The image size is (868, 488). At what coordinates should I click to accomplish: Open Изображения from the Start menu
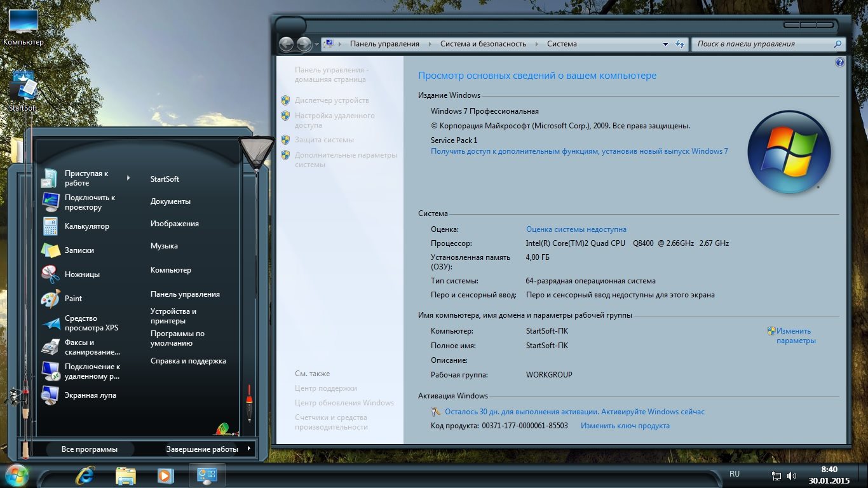(x=175, y=224)
